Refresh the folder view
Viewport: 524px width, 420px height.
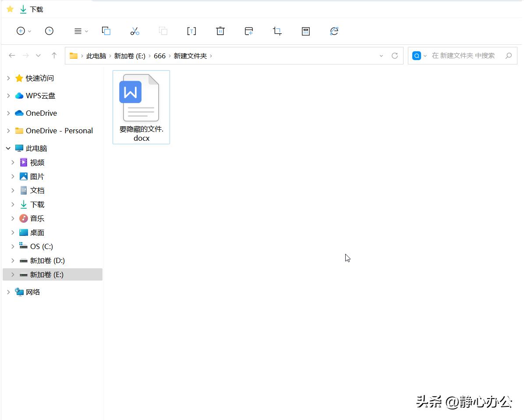(395, 56)
